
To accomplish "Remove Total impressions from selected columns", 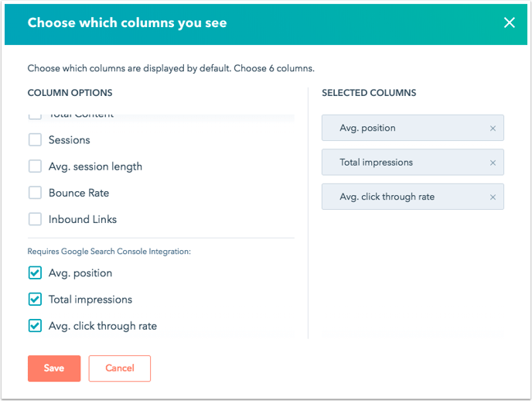I will point(493,163).
